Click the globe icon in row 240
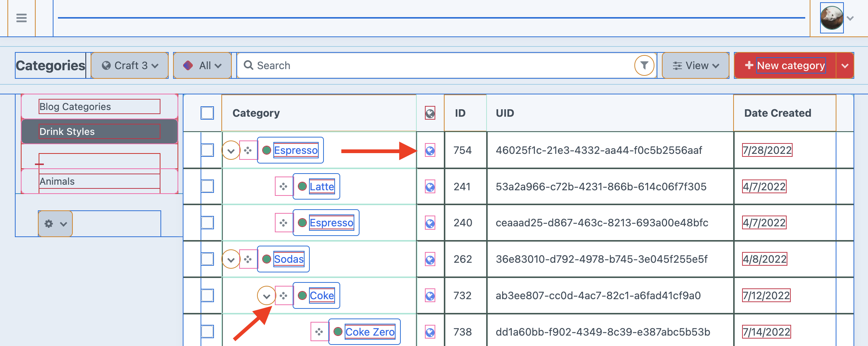Viewport: 868px width, 346px height. click(x=430, y=223)
